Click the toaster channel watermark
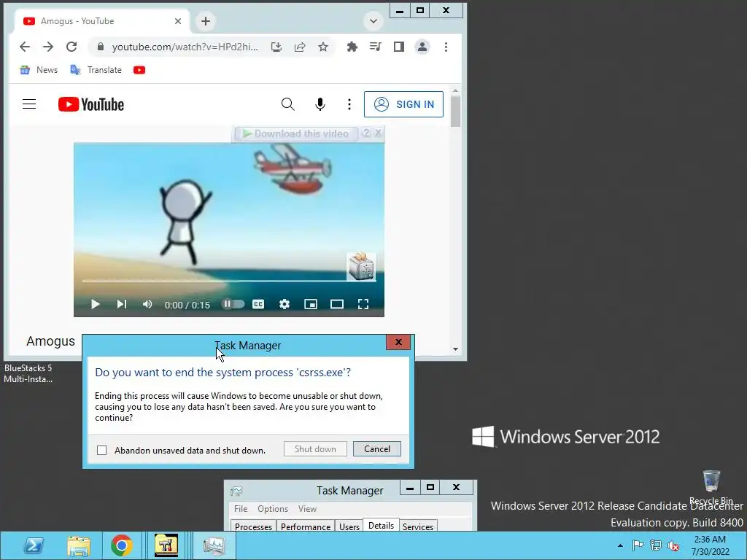The height and width of the screenshot is (560, 747). 360,266
